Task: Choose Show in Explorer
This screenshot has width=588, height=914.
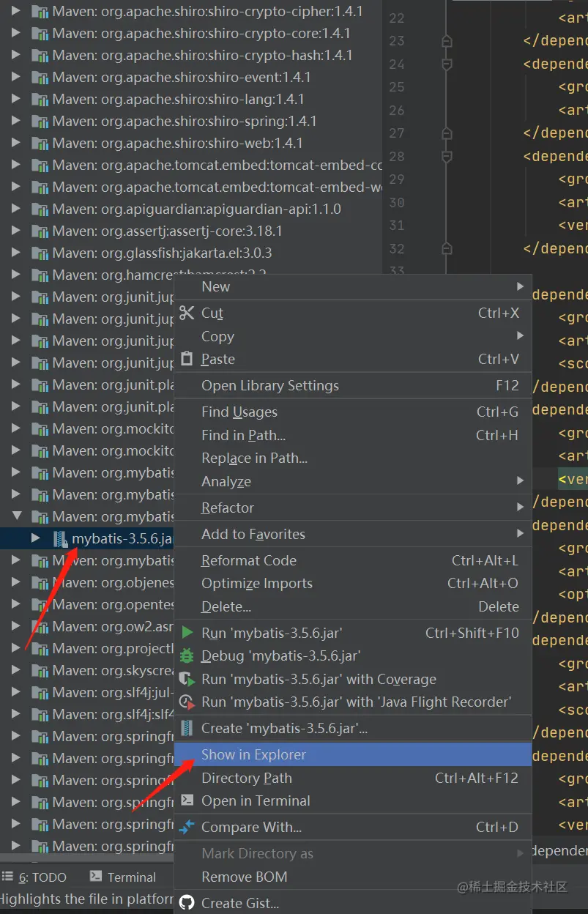Action: 353,754
